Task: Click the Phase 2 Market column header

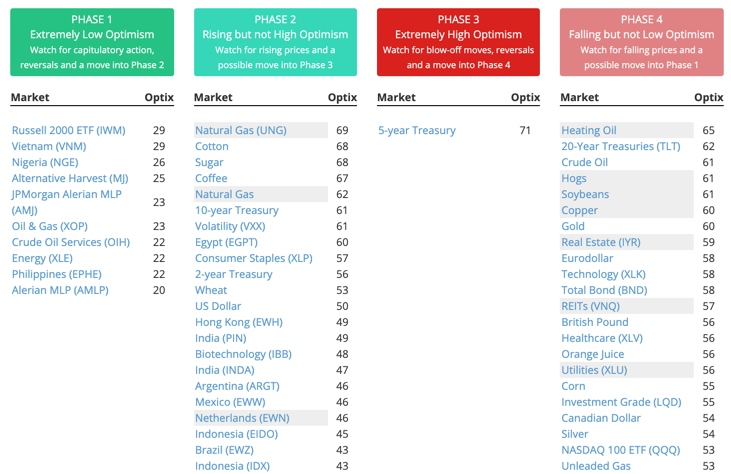Action: [213, 98]
